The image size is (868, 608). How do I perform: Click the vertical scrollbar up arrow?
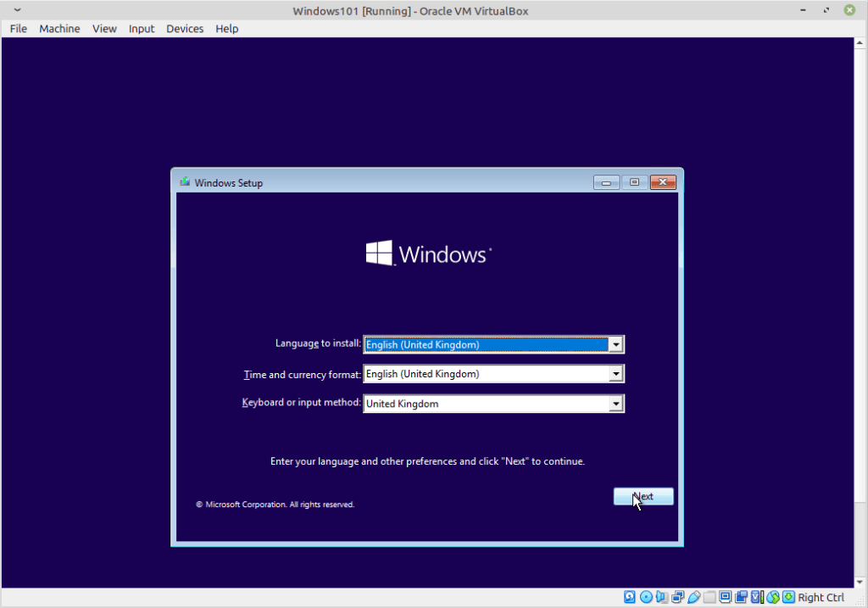point(860,42)
